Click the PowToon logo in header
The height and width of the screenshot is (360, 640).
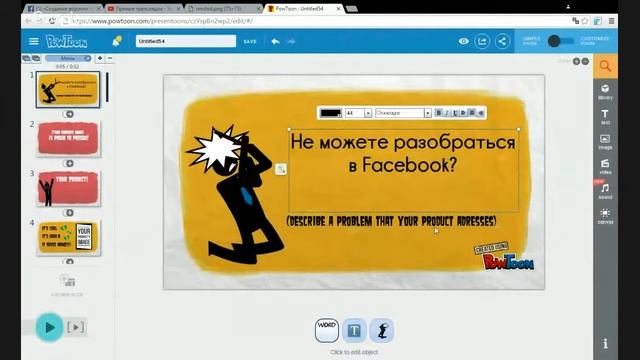coord(66,41)
